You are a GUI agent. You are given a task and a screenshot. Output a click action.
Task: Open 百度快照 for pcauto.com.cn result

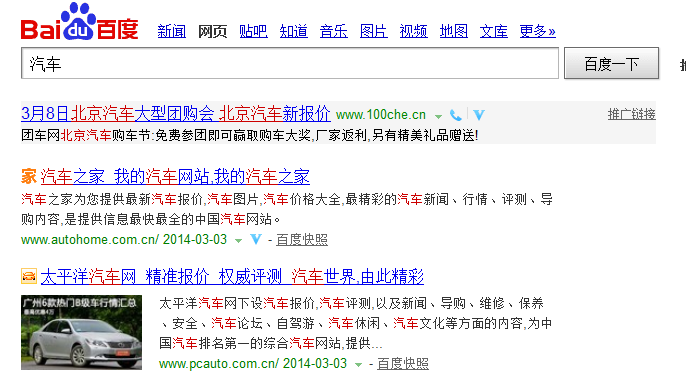click(403, 364)
